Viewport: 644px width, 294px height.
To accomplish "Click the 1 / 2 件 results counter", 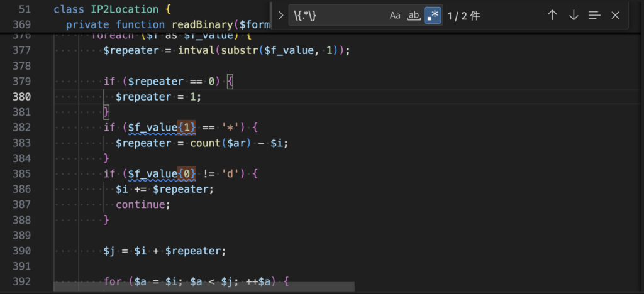I will point(464,16).
